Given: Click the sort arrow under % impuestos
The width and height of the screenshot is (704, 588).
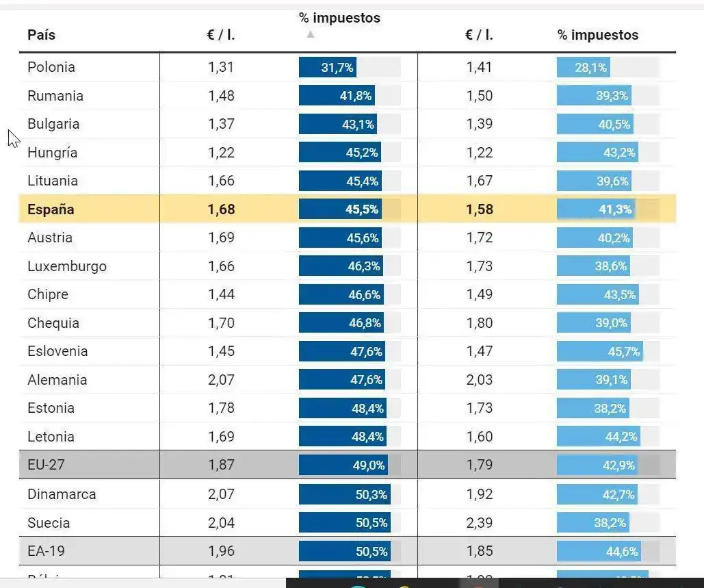Looking at the screenshot, I should pos(311,34).
